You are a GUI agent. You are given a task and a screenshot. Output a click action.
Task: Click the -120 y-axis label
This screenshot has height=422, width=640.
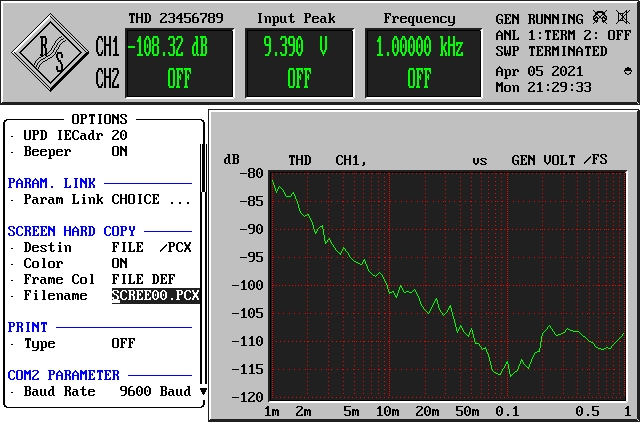tap(248, 397)
